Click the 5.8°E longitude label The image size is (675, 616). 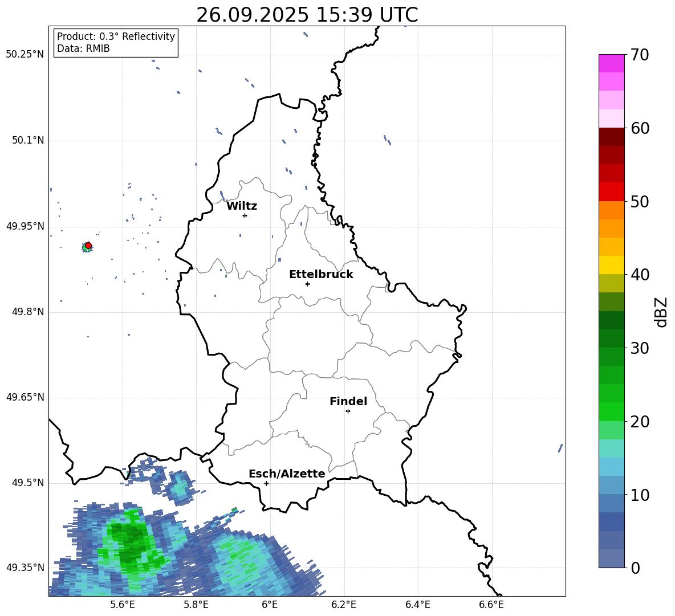pyautogui.click(x=196, y=605)
